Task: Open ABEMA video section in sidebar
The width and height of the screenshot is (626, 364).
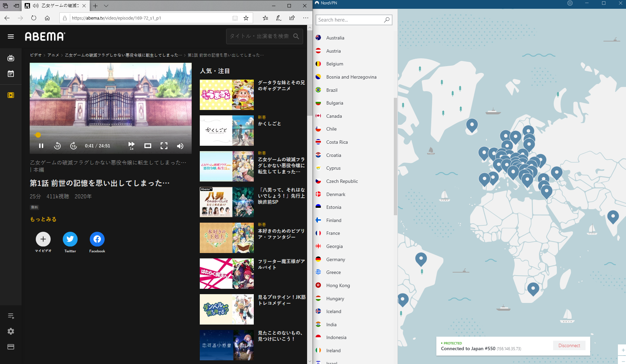Action: [x=11, y=95]
